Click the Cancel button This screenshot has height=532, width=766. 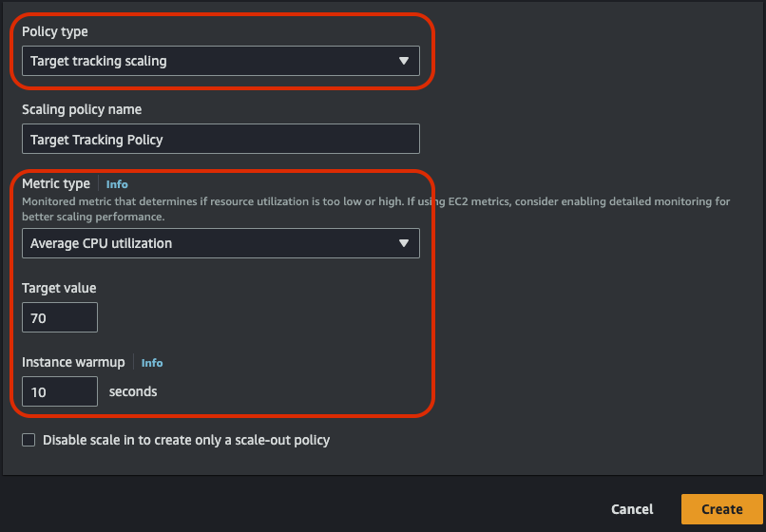tap(632, 509)
